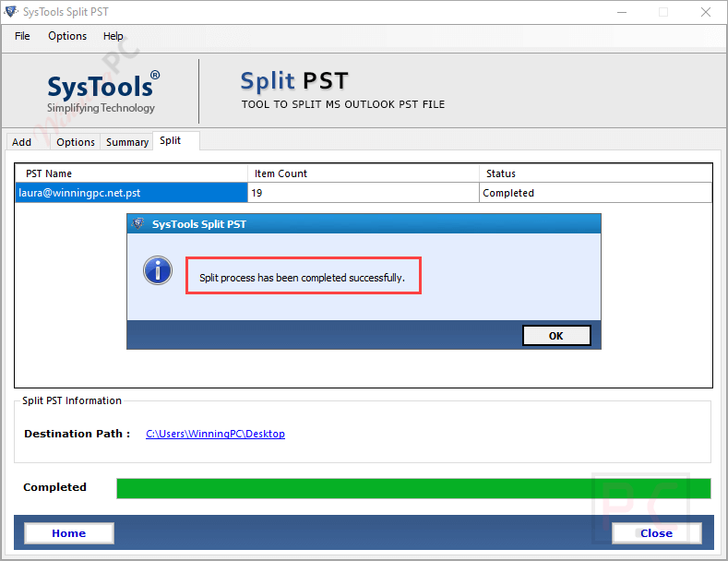Viewport: 728px width, 561px height.
Task: Open the destination path C:\Users\WinningPC\Desktop link
Action: (x=215, y=434)
